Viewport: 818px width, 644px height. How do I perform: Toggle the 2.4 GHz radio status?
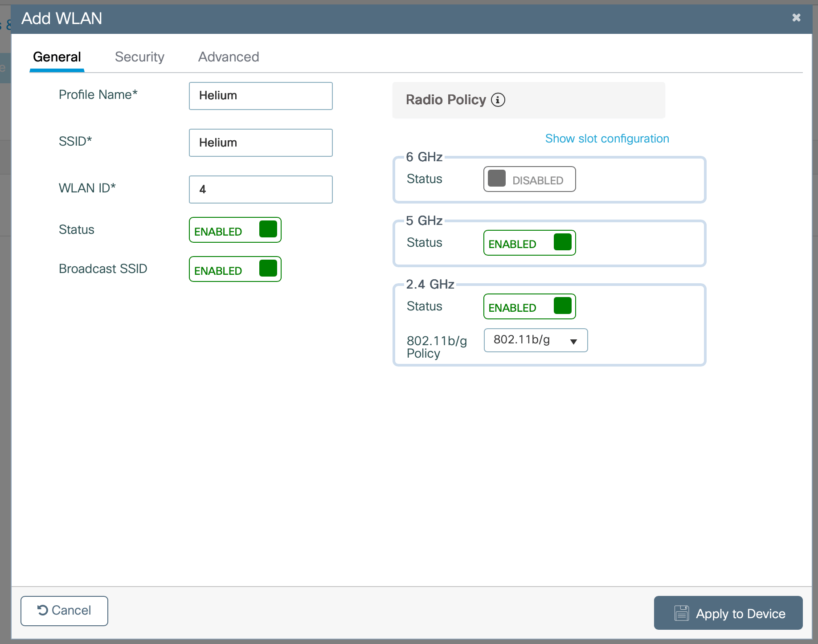529,306
